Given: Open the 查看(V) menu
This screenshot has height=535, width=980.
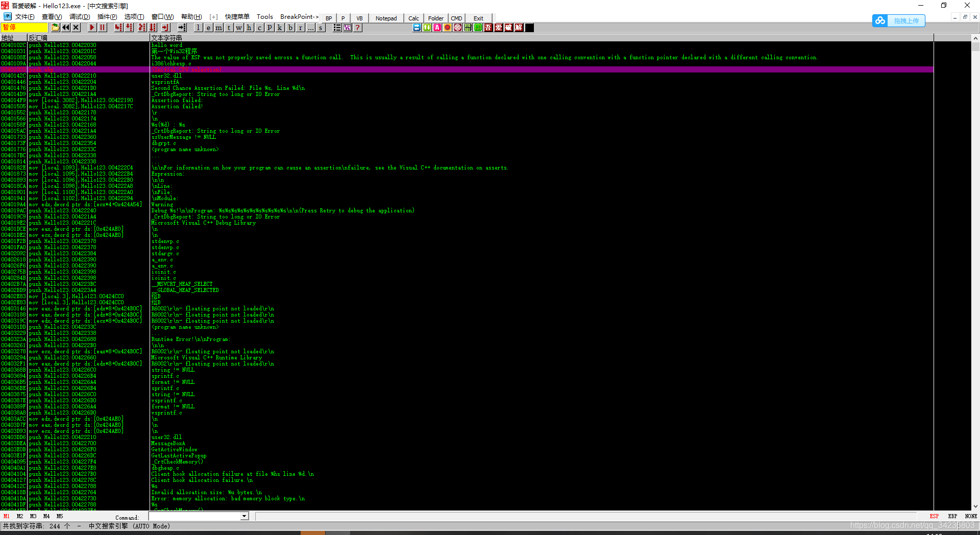Looking at the screenshot, I should pyautogui.click(x=52, y=17).
